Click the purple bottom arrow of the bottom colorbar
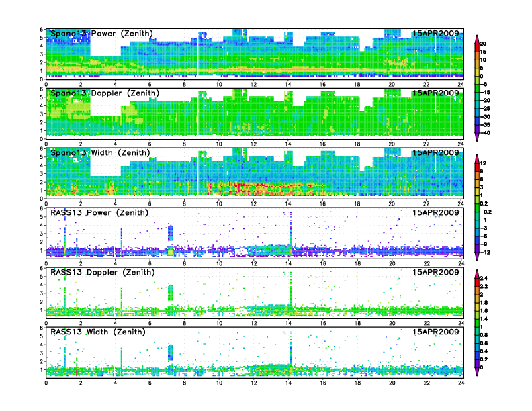The width and height of the screenshot is (532, 411). coord(477,371)
